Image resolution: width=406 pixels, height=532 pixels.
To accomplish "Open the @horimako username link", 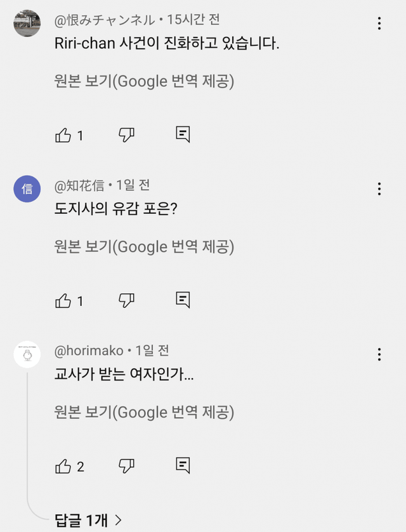I will coord(90,350).
